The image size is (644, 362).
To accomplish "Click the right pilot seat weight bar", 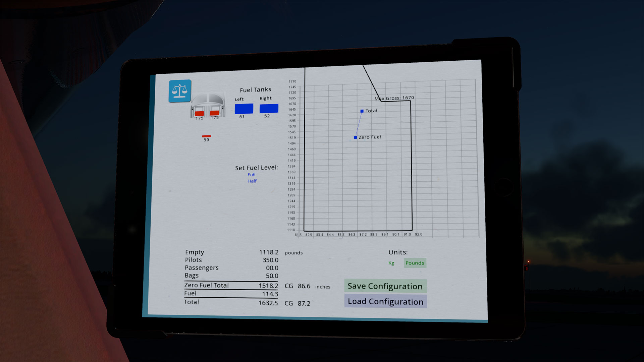I will click(x=215, y=113).
